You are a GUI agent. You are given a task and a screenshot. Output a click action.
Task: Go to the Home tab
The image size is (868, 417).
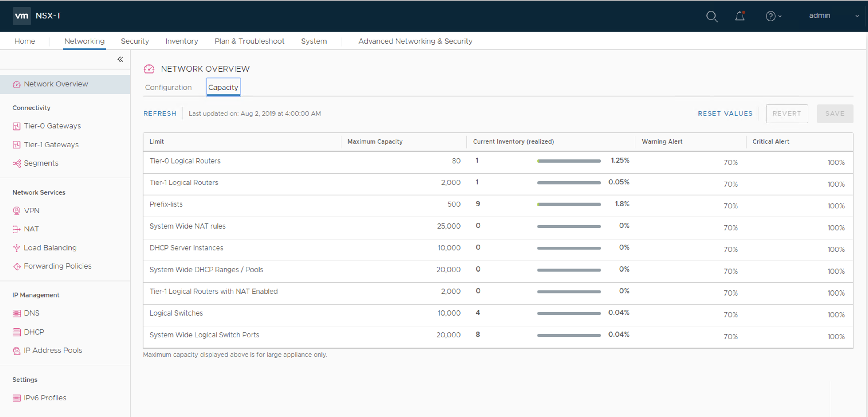tap(25, 41)
